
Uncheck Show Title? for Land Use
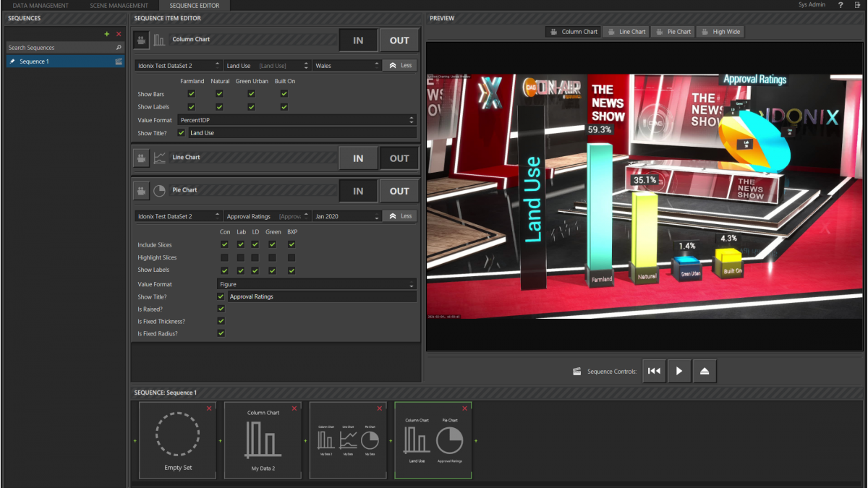pyautogui.click(x=181, y=132)
